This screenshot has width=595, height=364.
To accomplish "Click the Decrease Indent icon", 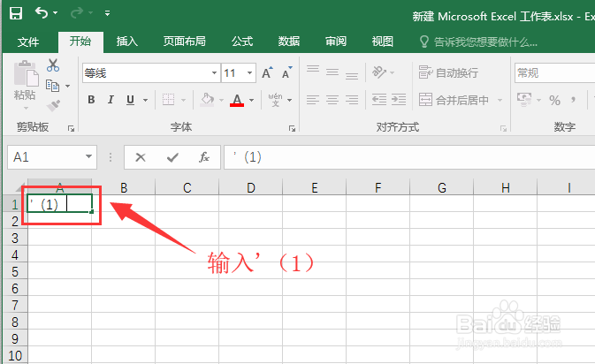I will (379, 100).
